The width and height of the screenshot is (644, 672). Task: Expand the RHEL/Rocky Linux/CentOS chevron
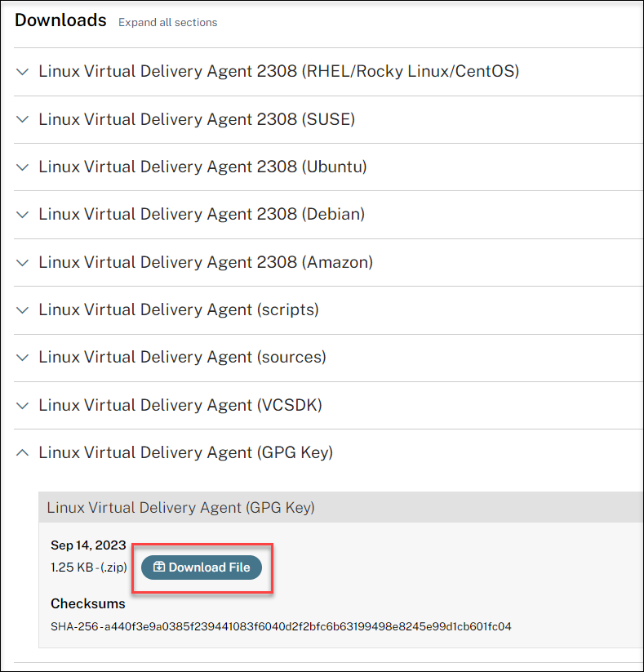point(23,72)
